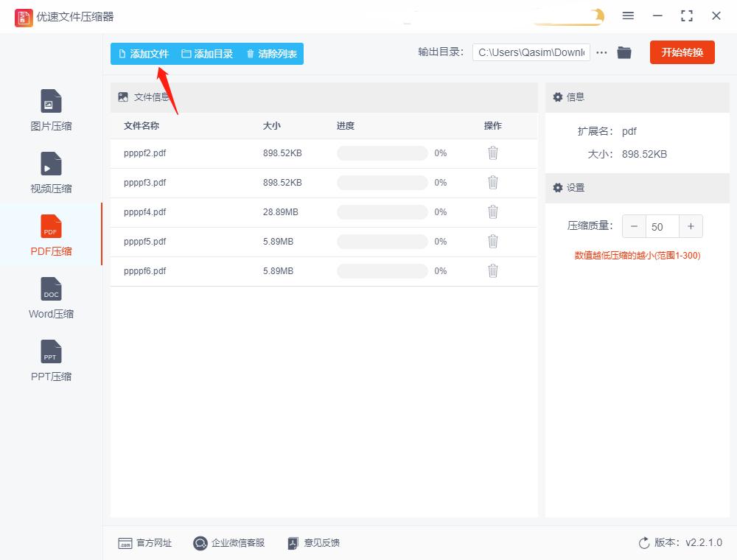Image resolution: width=737 pixels, height=560 pixels.
Task: Click the 企业微信客服 customer service icon
Action: 199,543
